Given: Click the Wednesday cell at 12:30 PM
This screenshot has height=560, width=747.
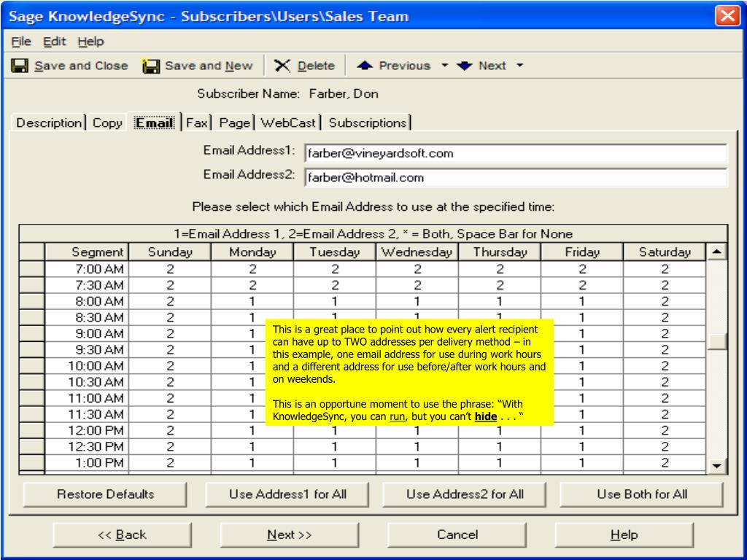Looking at the screenshot, I should coord(417,447).
